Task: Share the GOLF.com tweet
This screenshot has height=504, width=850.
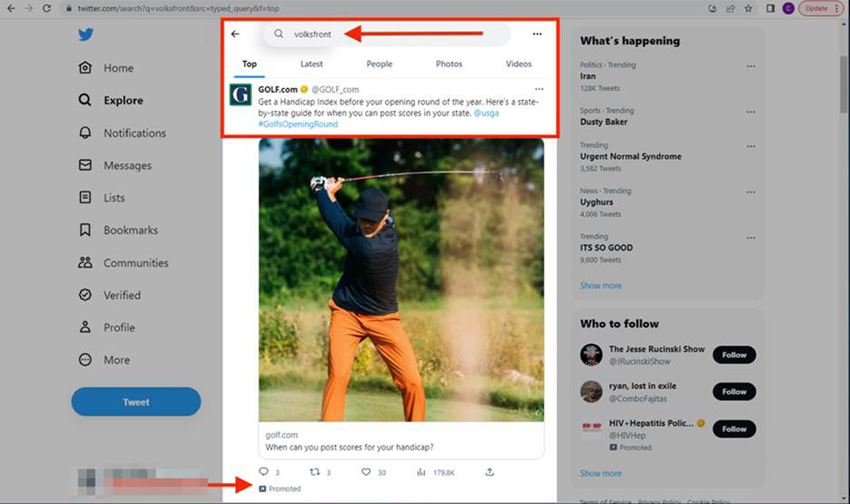Action: (x=489, y=472)
